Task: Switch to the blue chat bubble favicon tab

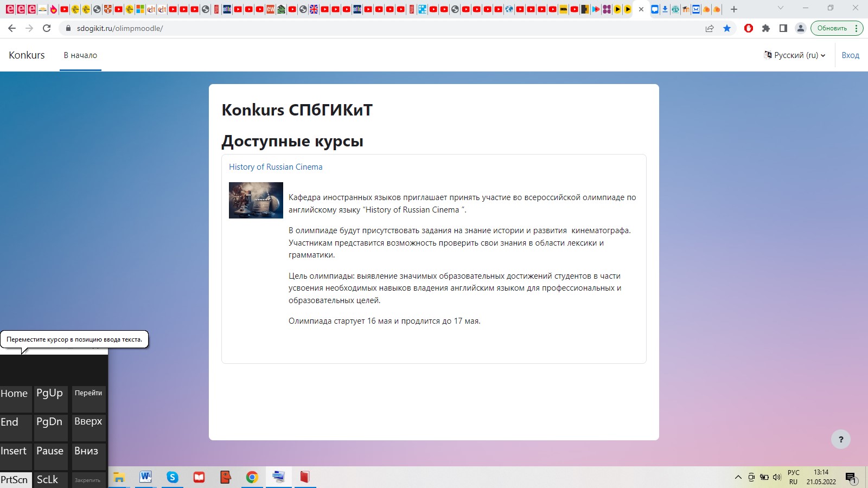Action: (655, 9)
